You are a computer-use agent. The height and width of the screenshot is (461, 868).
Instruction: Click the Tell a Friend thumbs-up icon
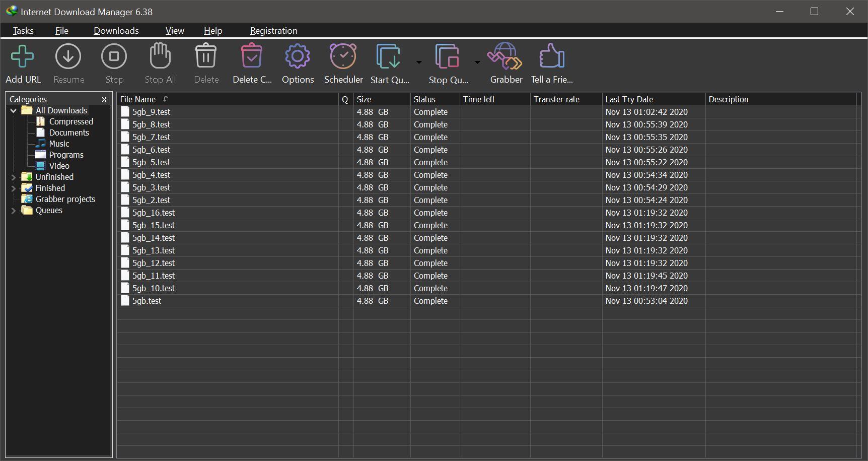click(x=552, y=55)
